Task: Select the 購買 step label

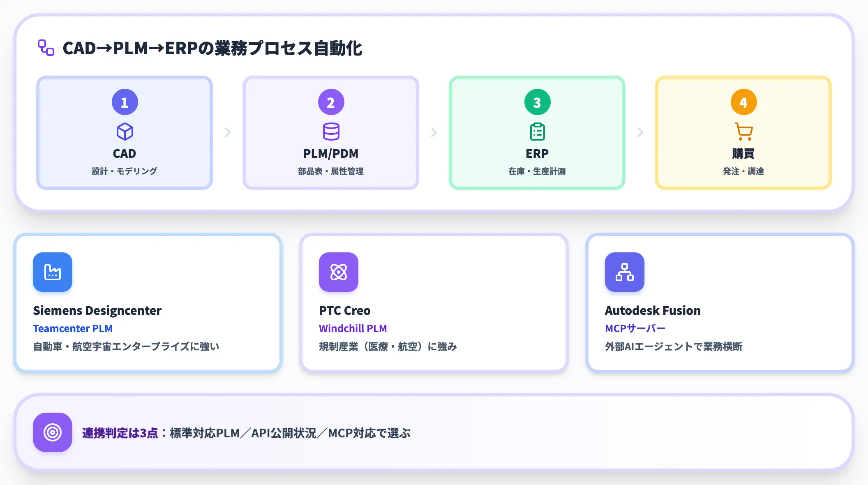Action: pyautogui.click(x=743, y=153)
